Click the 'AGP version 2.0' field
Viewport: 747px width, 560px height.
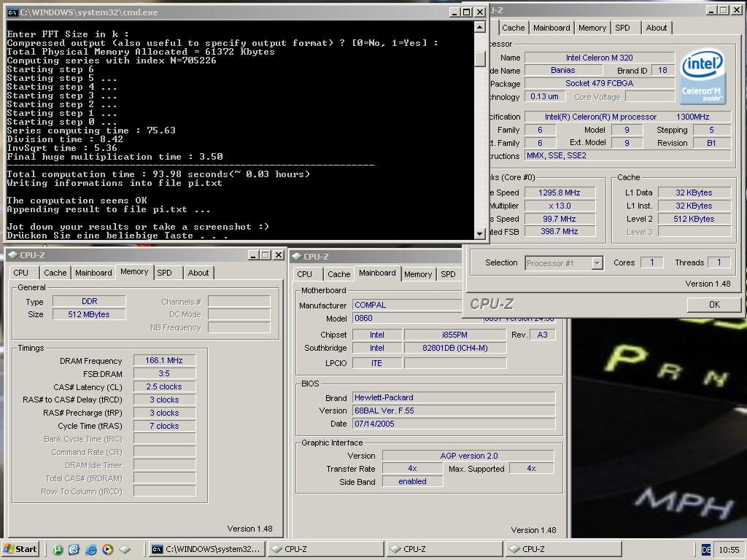468,456
